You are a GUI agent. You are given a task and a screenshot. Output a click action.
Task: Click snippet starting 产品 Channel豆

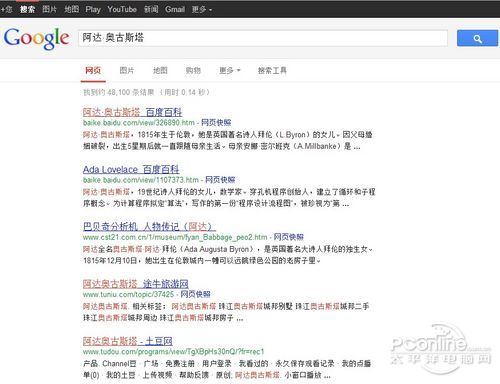[227, 369]
